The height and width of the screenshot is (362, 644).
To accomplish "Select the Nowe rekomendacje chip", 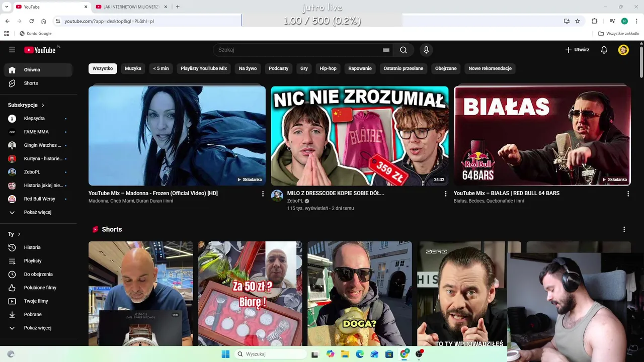I will coord(490,68).
